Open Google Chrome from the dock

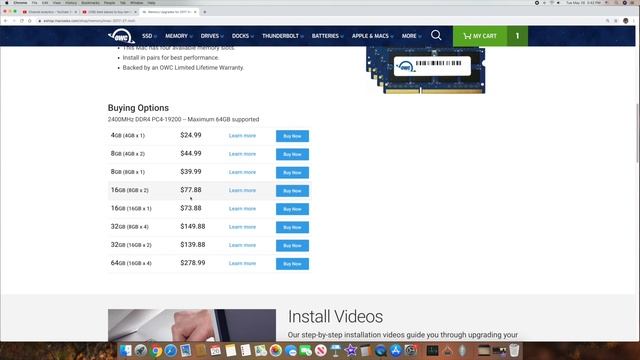pyautogui.click(x=156, y=351)
